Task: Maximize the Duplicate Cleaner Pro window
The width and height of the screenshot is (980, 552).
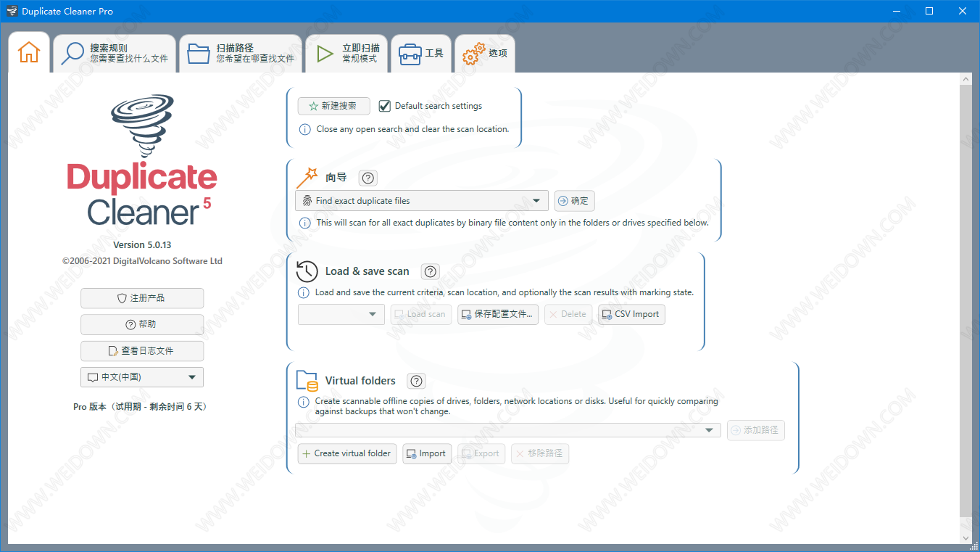Action: click(929, 11)
